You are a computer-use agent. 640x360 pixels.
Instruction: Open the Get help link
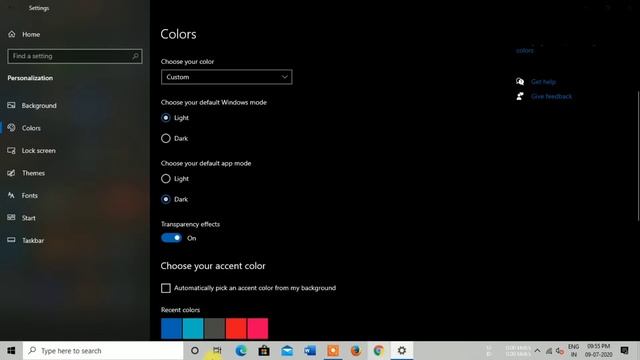(x=544, y=82)
